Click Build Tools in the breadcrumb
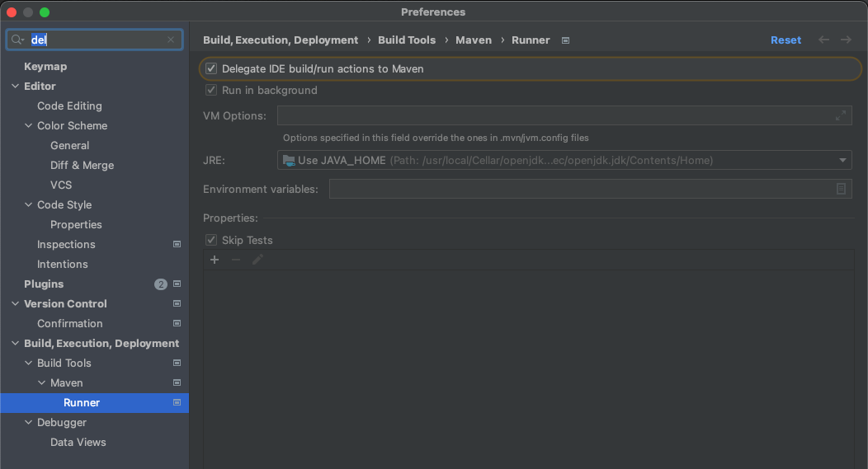Viewport: 868px width, 469px height. (x=407, y=40)
